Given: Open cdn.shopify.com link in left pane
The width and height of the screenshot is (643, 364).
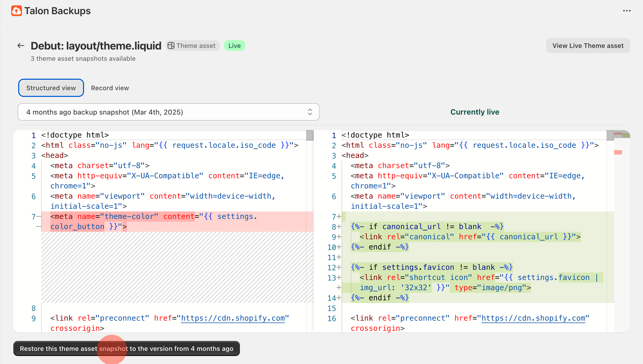Looking at the screenshot, I should coord(233,318).
